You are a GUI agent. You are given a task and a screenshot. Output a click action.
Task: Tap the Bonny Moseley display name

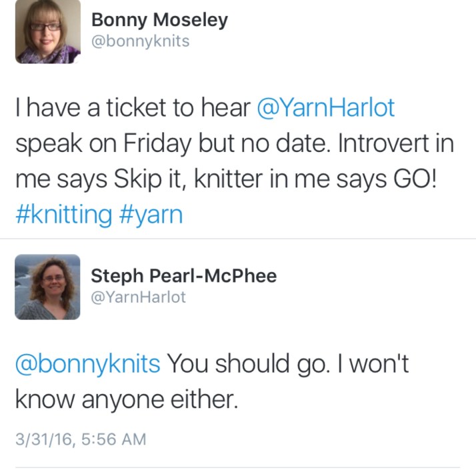point(159,20)
